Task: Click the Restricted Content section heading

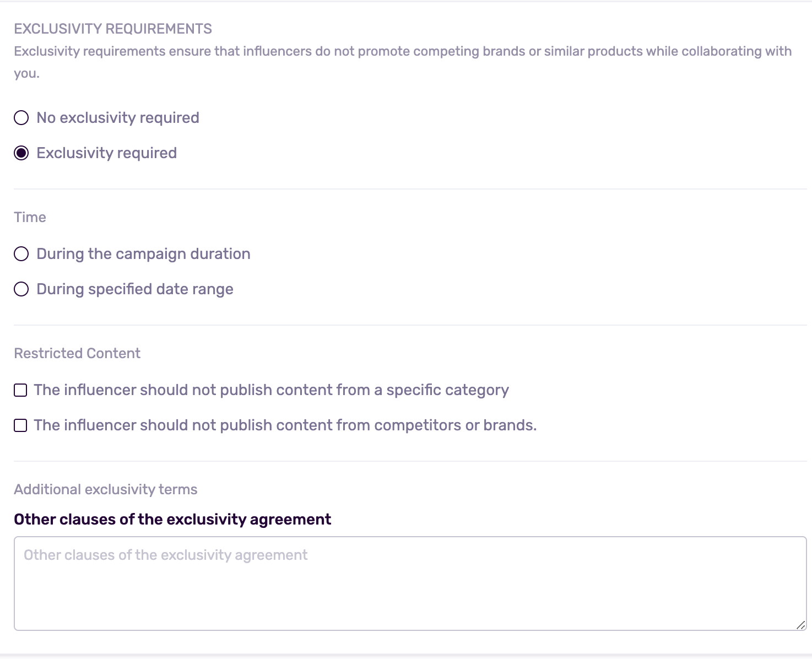Action: click(77, 353)
